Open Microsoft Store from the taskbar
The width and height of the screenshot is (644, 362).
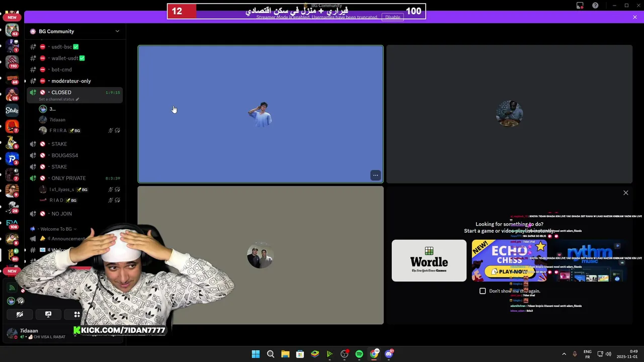click(x=300, y=354)
